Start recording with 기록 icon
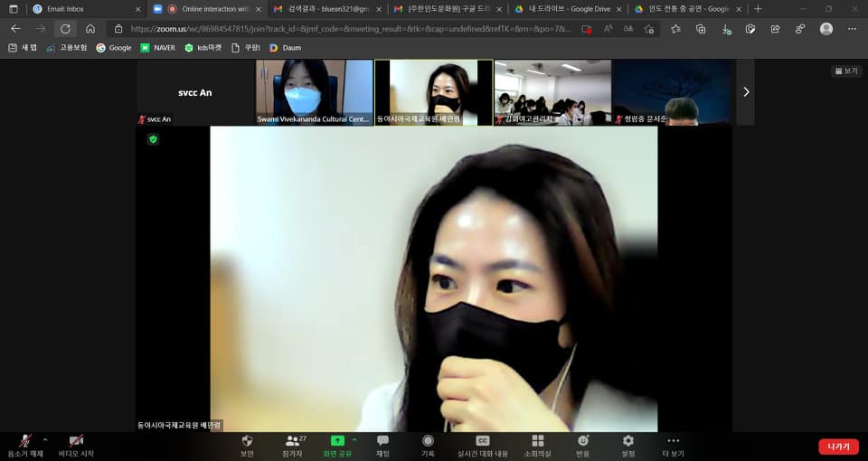868x461 pixels. coord(428,441)
